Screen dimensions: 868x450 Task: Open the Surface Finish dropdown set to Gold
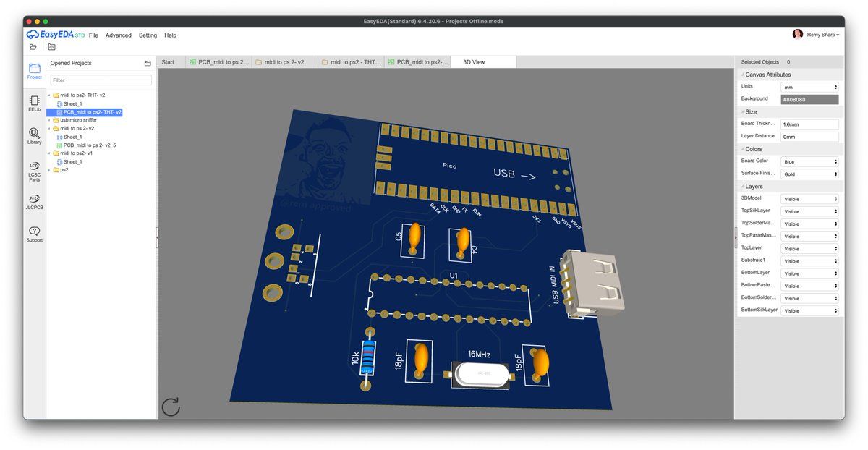809,174
